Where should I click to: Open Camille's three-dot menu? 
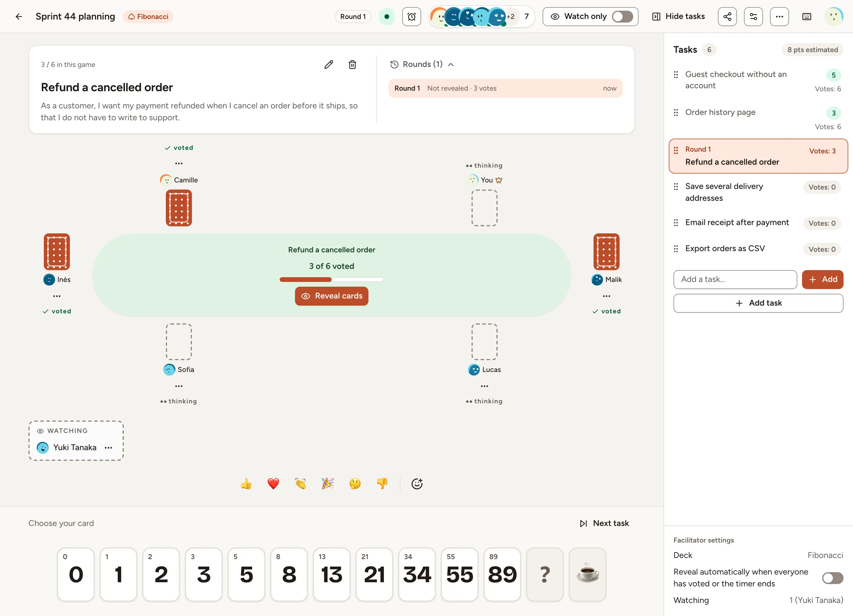(x=179, y=163)
